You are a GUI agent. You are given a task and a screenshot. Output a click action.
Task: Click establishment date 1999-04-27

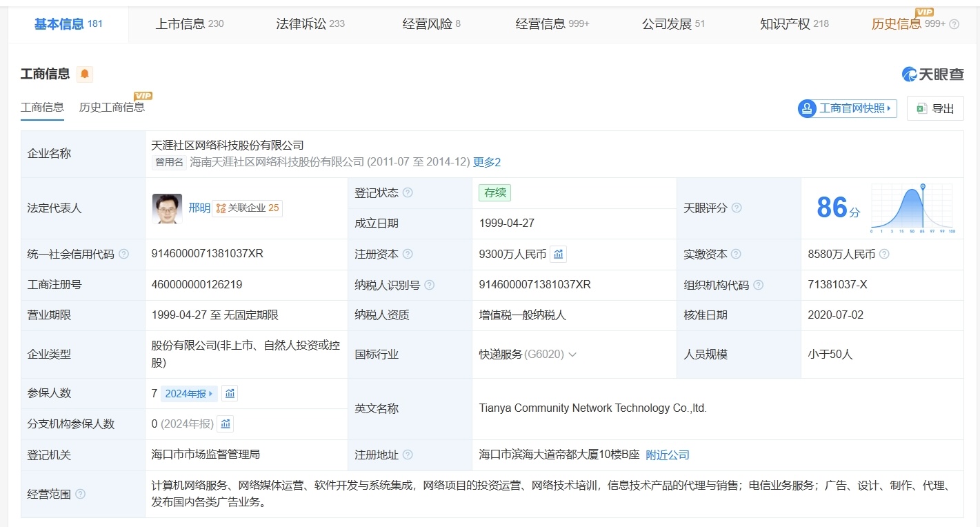[507, 223]
